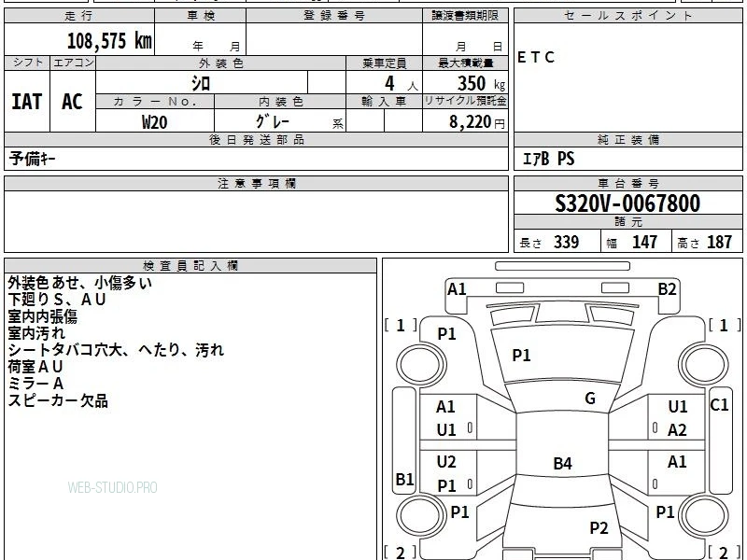Click the 外装色 header
747x560 pixels.
pyautogui.click(x=221, y=63)
